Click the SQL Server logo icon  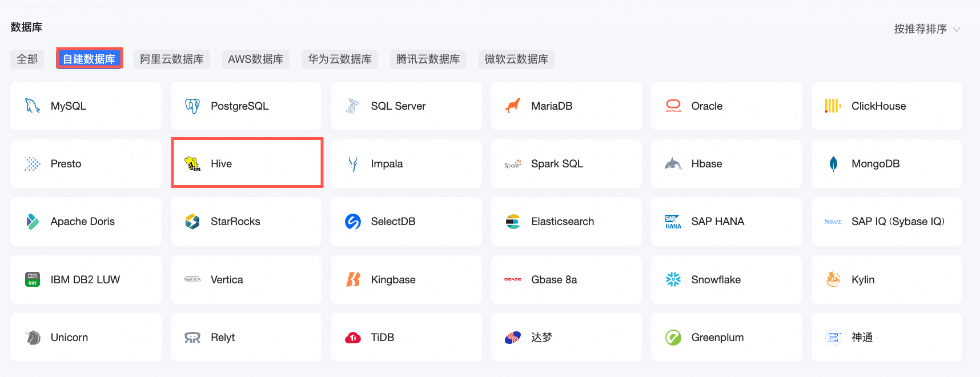tap(353, 106)
